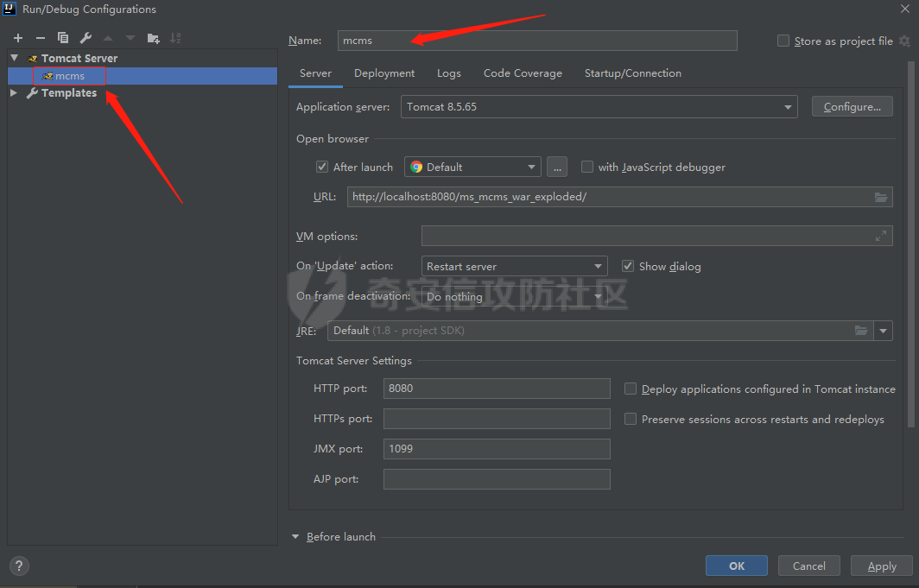Screen dimensions: 919x588
Task: Click the vertical scrollbar on right
Action: click(910, 243)
